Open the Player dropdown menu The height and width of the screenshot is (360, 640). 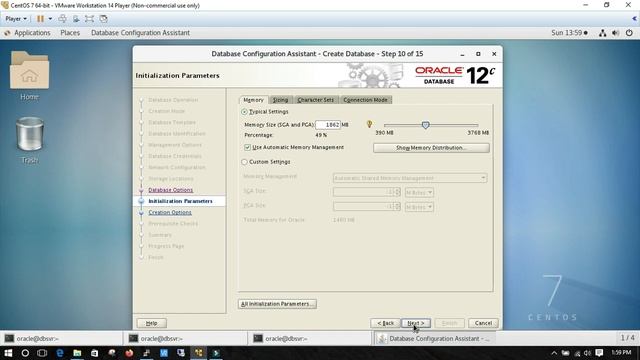pyautogui.click(x=16, y=19)
